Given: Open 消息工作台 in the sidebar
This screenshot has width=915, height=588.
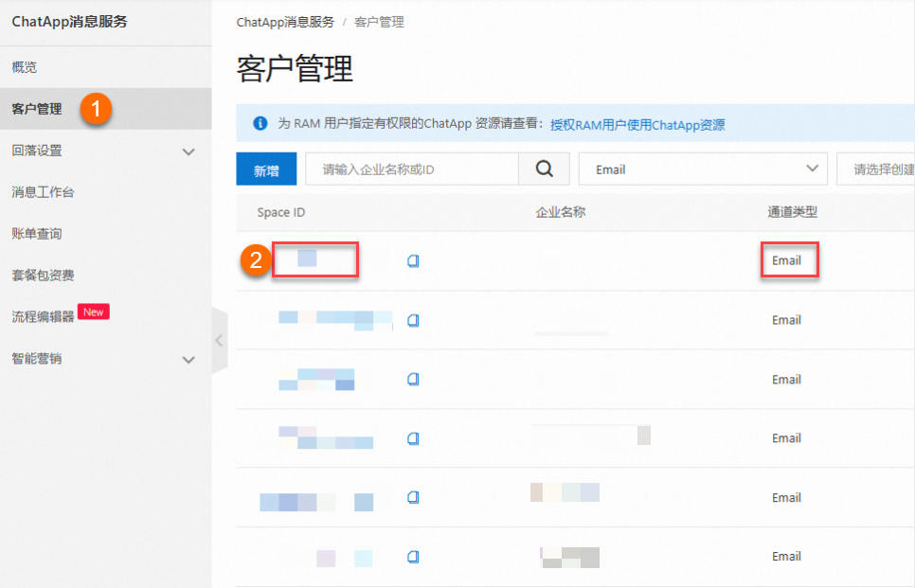Looking at the screenshot, I should [44, 192].
